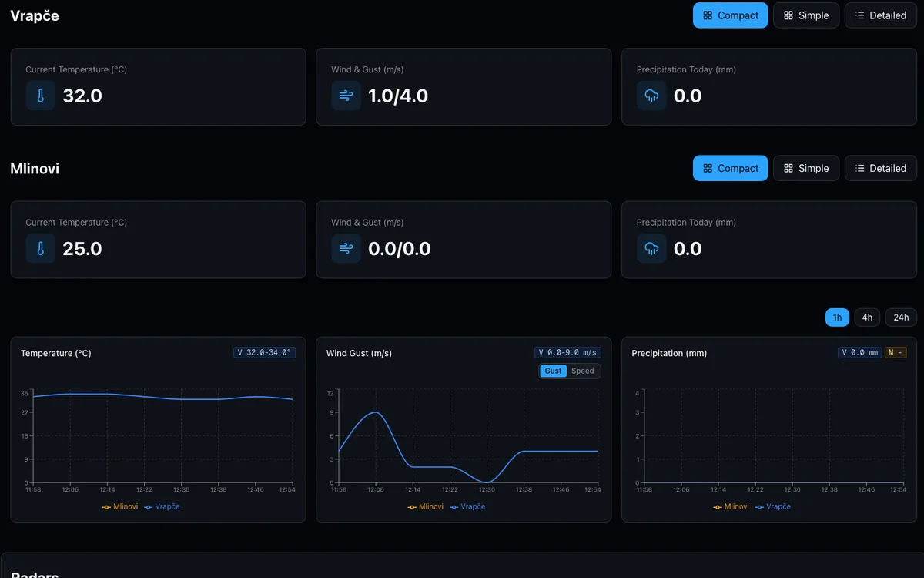Viewport: 924px width, 578px height.
Task: Toggle Mlinovi legend in Temperature chart
Action: (120, 506)
